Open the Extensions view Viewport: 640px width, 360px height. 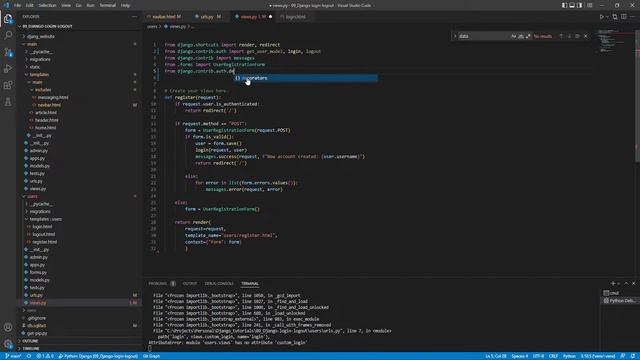[x=8, y=85]
